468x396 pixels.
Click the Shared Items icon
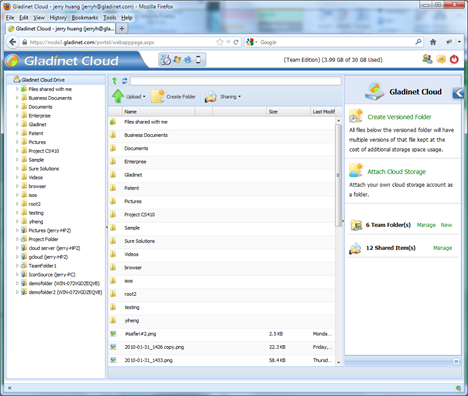(x=355, y=248)
